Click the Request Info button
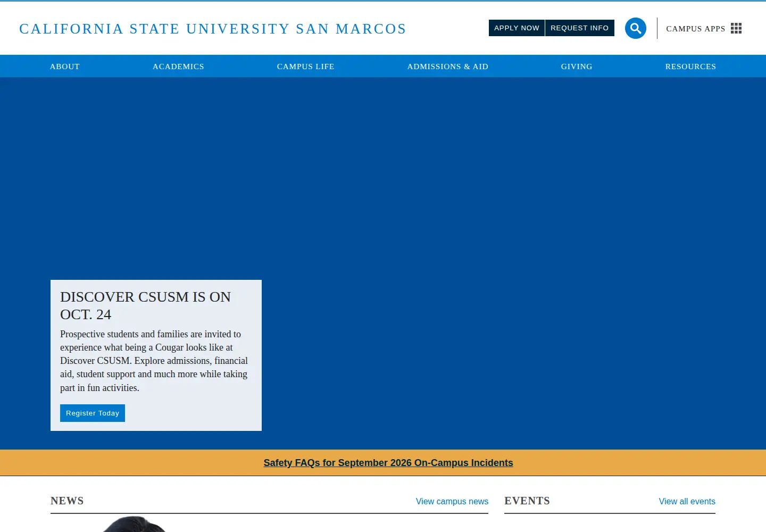The height and width of the screenshot is (532, 766). click(x=579, y=28)
